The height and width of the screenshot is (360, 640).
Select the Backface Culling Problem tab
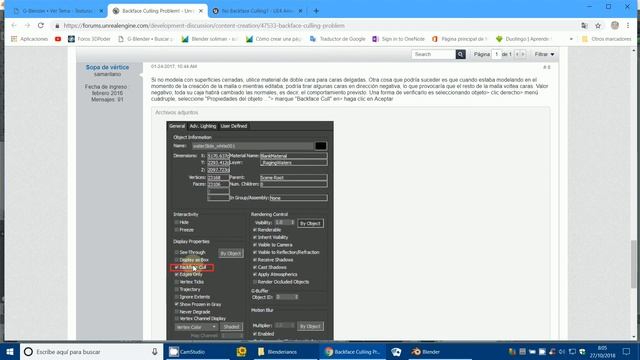[158, 11]
